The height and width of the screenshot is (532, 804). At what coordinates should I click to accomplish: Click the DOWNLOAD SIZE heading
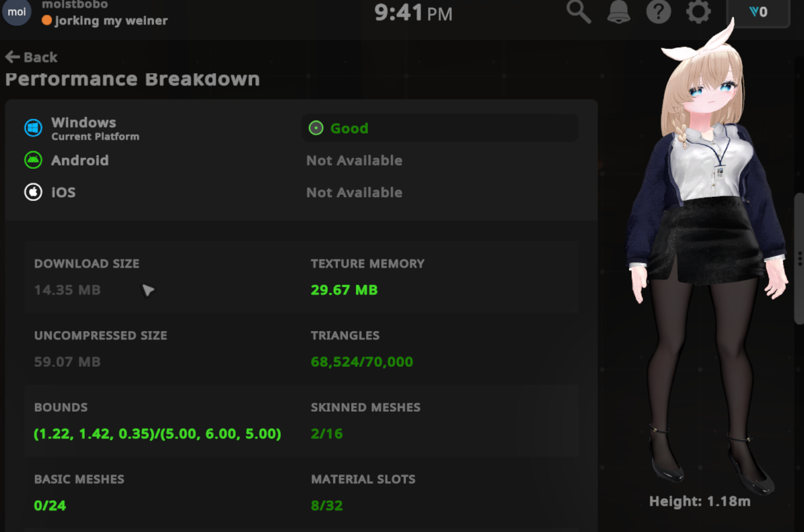click(87, 264)
